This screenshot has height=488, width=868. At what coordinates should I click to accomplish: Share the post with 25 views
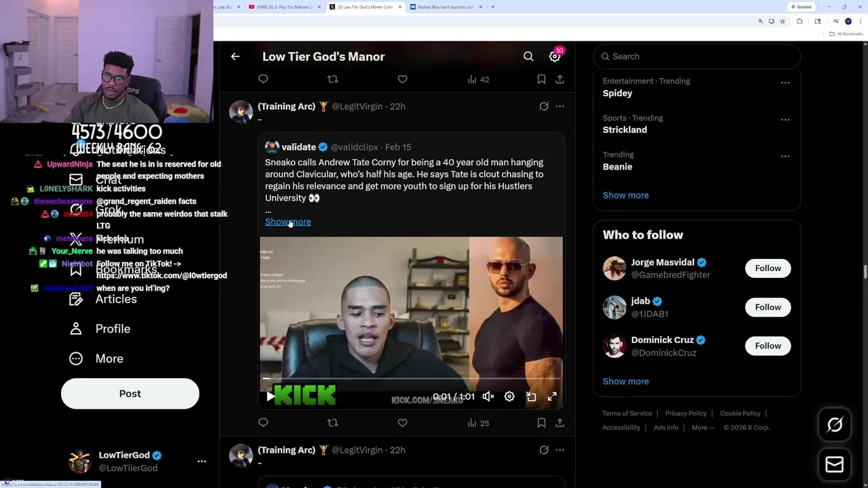pos(559,423)
